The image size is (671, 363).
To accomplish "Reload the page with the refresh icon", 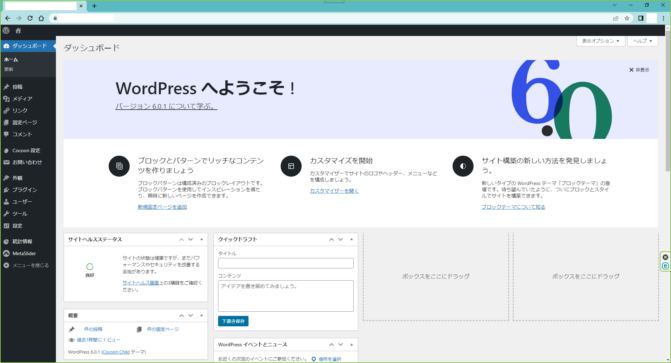I will tap(30, 18).
